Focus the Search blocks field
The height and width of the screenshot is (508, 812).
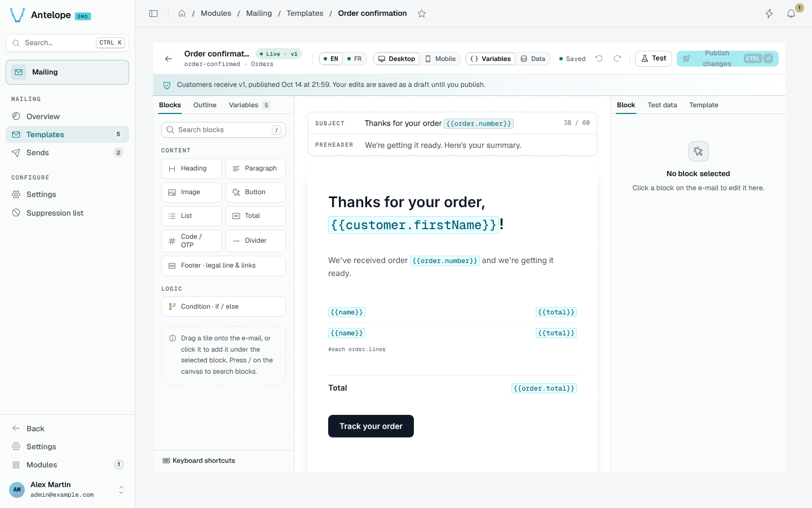(x=223, y=130)
